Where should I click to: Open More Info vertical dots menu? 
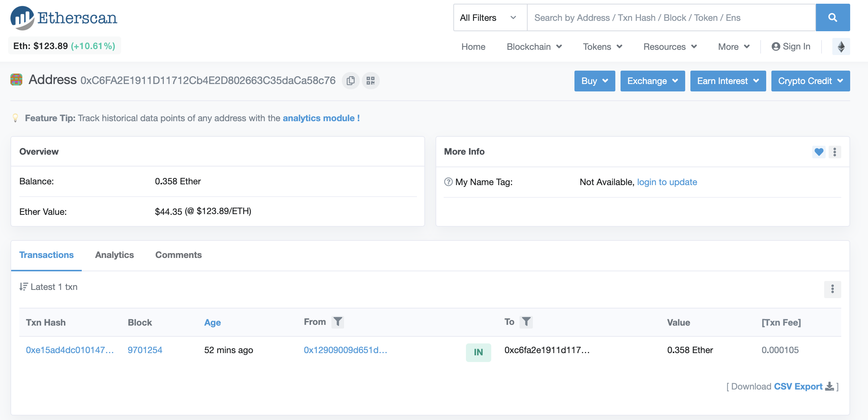(835, 152)
